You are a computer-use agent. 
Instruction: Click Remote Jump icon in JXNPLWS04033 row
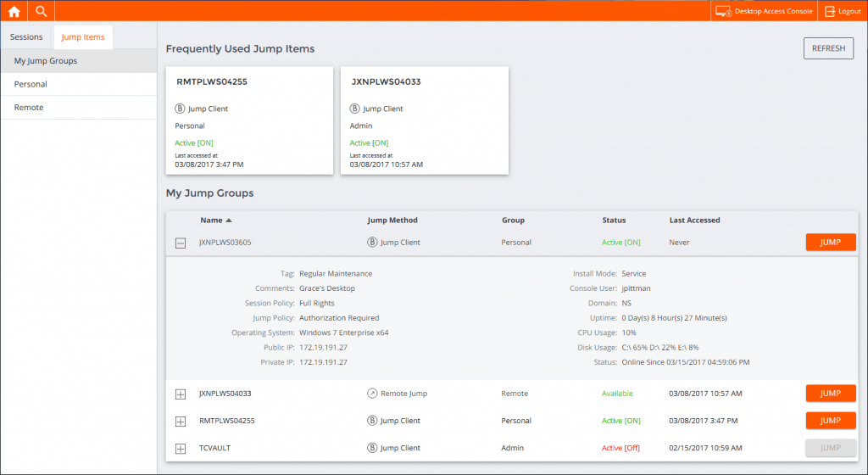[x=373, y=393]
